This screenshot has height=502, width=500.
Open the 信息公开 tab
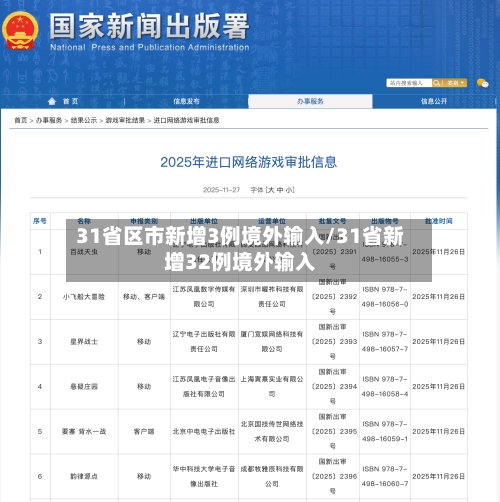coord(434,101)
